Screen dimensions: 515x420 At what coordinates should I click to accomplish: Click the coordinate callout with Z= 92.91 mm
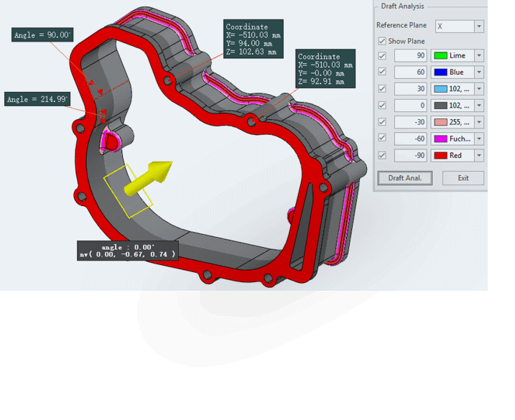click(325, 69)
